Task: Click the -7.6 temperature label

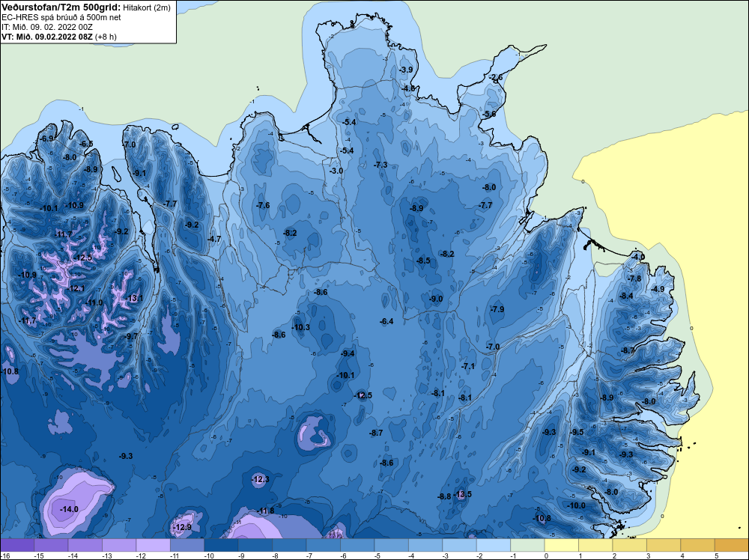Action: (263, 205)
